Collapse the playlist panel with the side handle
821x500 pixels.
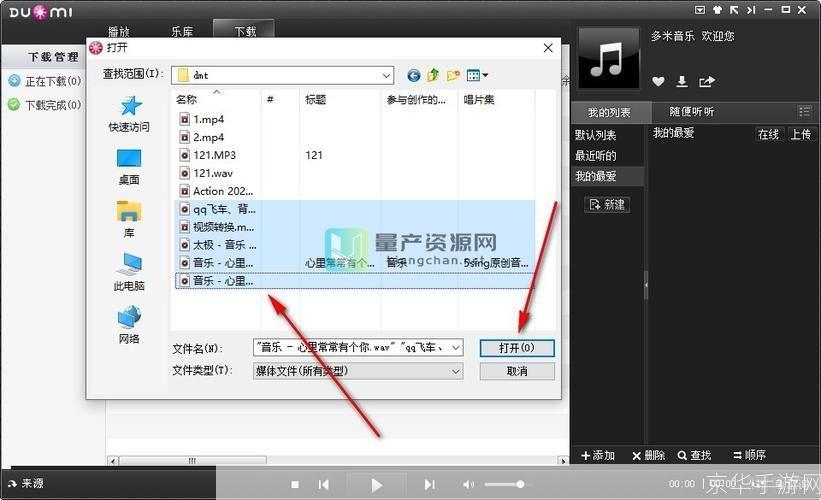646,285
